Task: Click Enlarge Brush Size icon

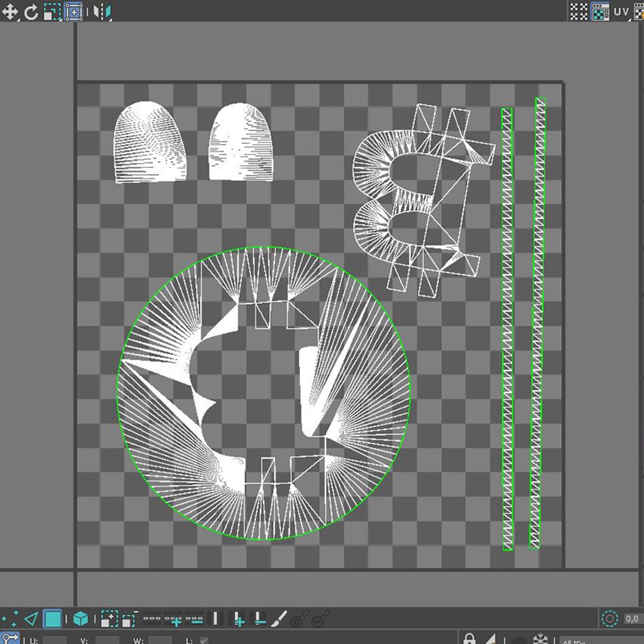Action: (x=300, y=619)
